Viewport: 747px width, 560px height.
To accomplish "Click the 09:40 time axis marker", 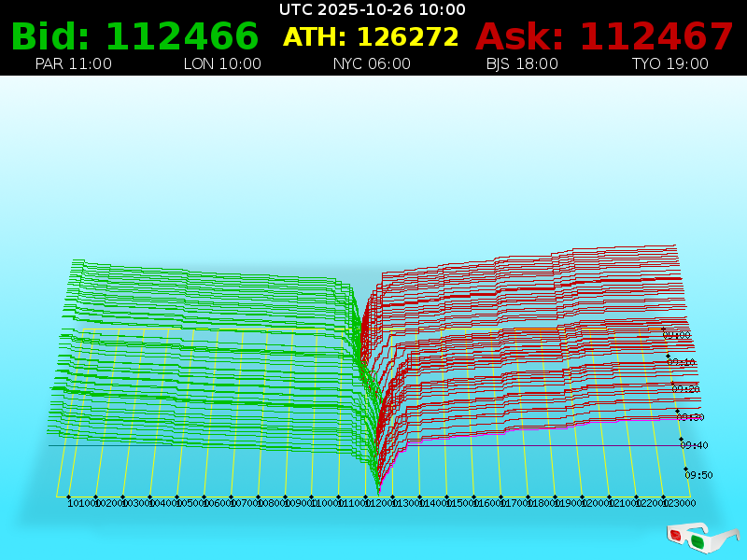I will pos(694,445).
